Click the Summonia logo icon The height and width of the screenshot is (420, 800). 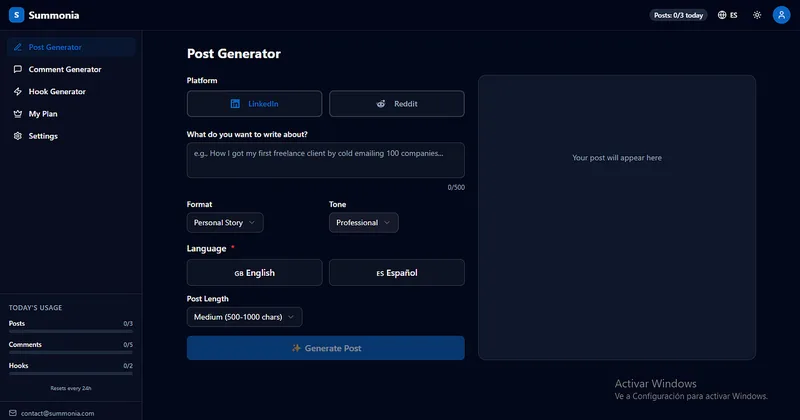click(x=16, y=15)
